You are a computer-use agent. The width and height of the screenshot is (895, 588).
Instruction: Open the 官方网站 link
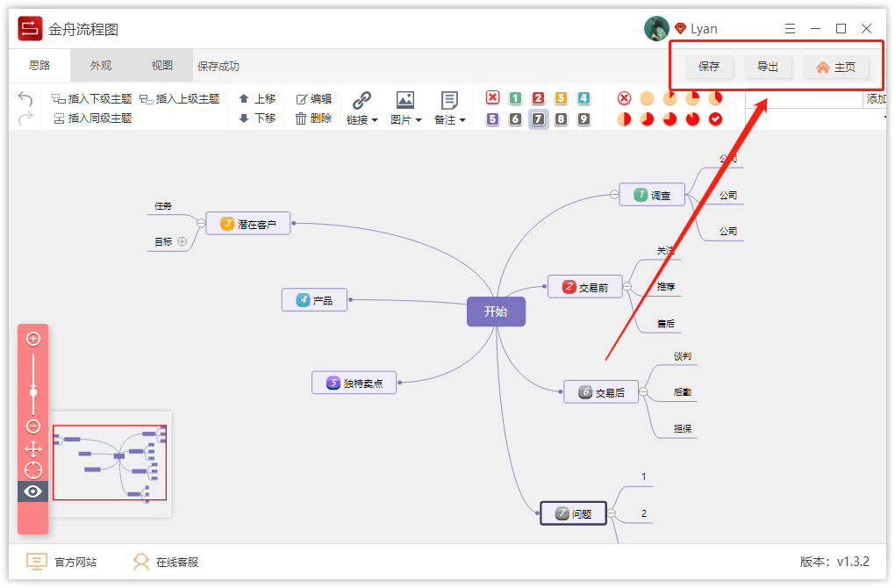coord(61,563)
